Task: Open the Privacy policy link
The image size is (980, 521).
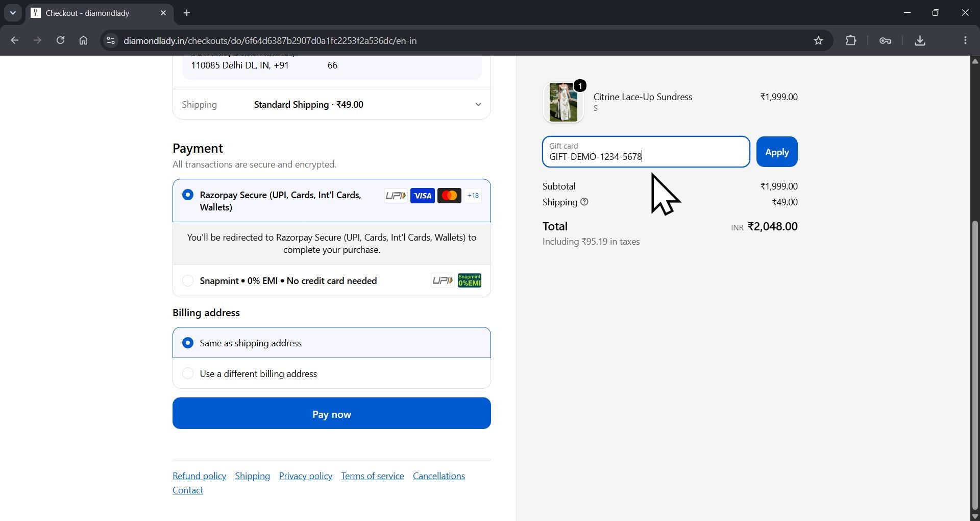Action: click(x=305, y=476)
